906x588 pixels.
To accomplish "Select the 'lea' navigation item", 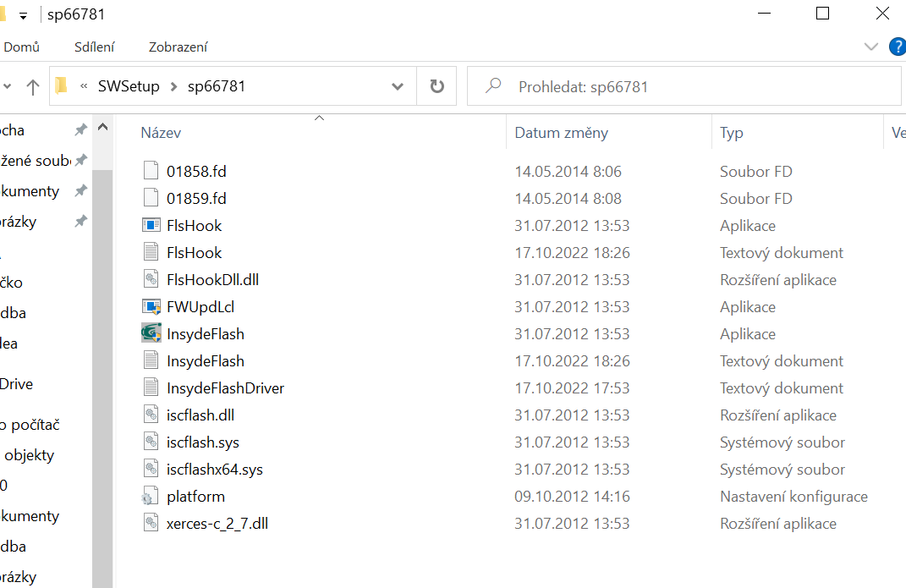I will (x=8, y=343).
